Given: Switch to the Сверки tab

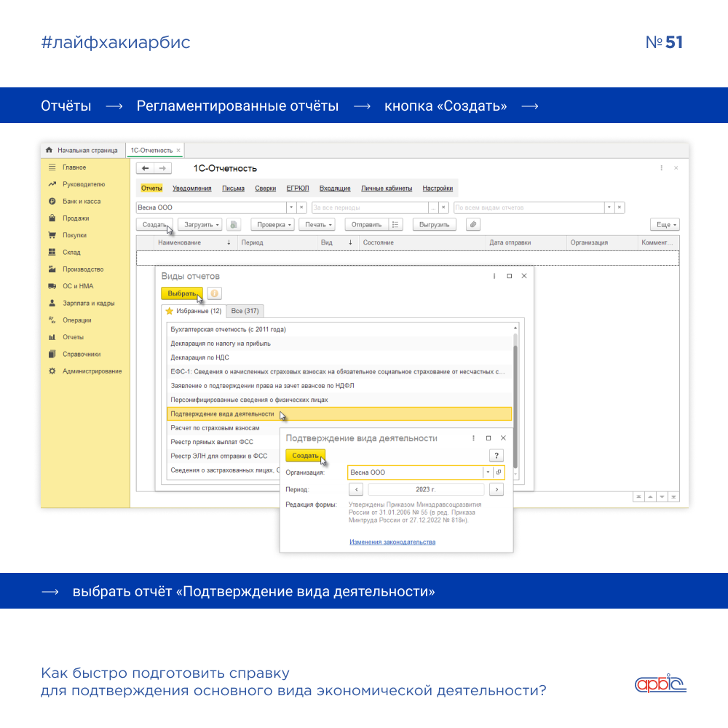Looking at the screenshot, I should click(265, 188).
